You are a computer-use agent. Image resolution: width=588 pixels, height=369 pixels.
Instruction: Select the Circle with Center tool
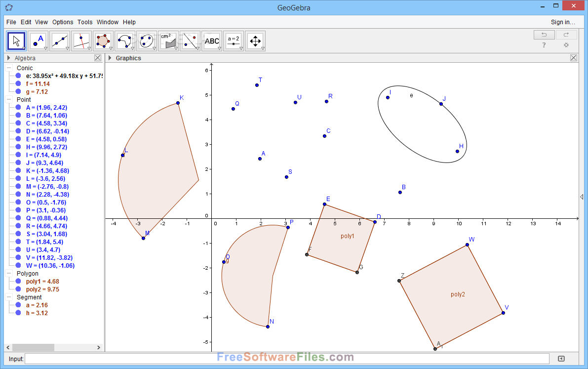point(124,41)
